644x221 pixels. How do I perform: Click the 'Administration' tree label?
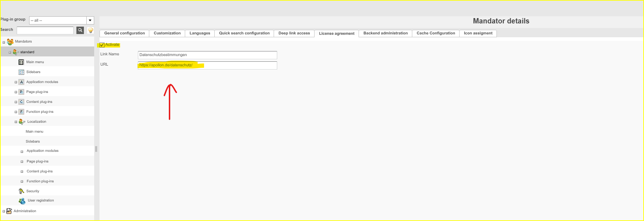point(25,211)
